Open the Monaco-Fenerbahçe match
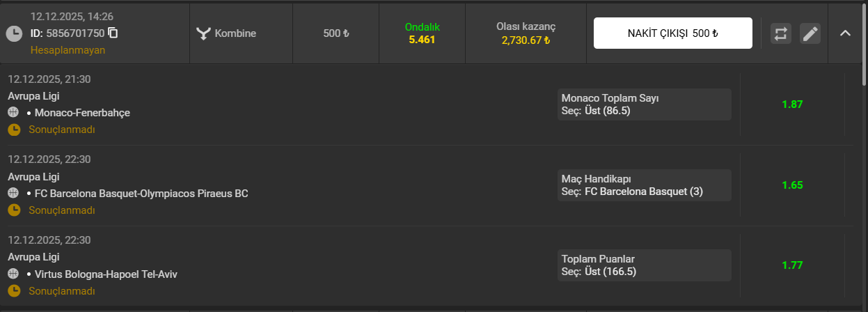Screen dimensions: 868x312 (x=82, y=112)
